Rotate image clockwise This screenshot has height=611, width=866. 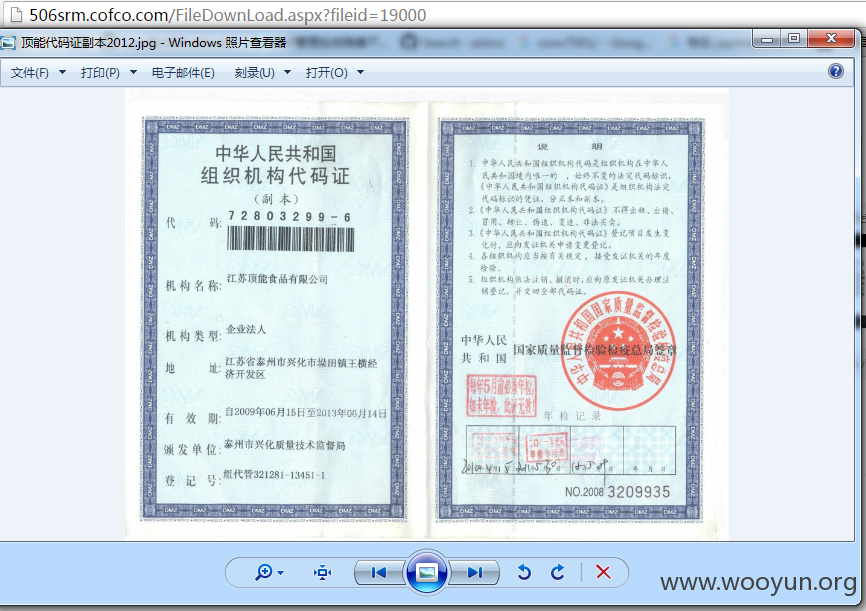pos(558,572)
